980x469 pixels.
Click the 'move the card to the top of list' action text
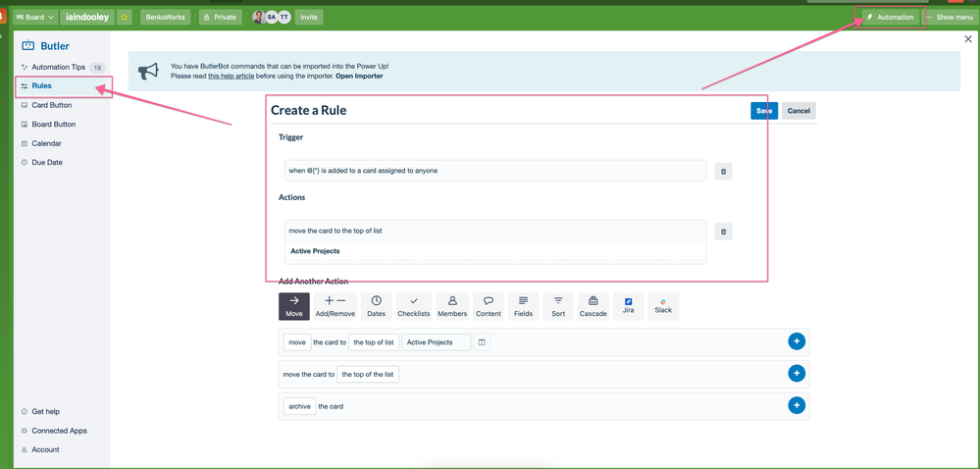[x=335, y=231]
